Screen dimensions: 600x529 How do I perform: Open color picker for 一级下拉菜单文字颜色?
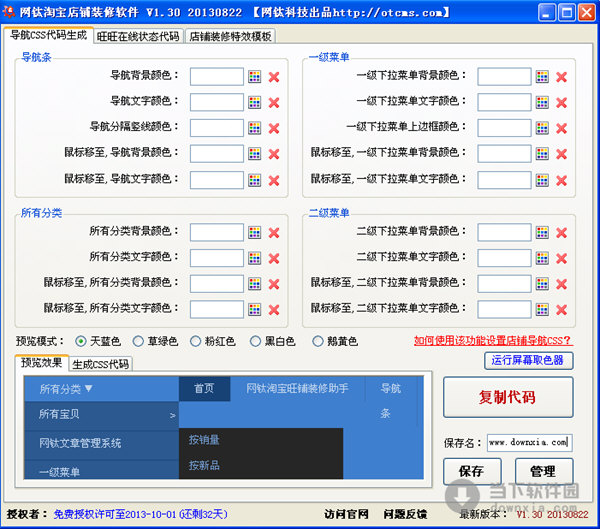click(542, 102)
